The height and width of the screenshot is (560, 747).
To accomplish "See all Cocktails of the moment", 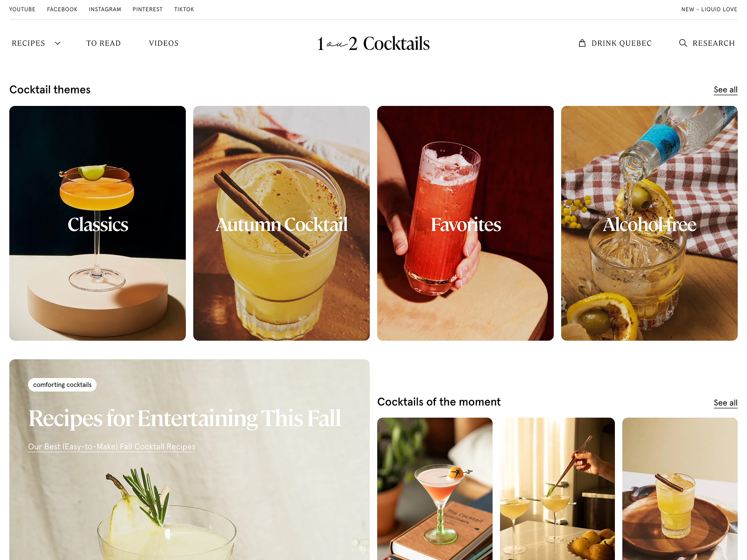I will (x=726, y=403).
